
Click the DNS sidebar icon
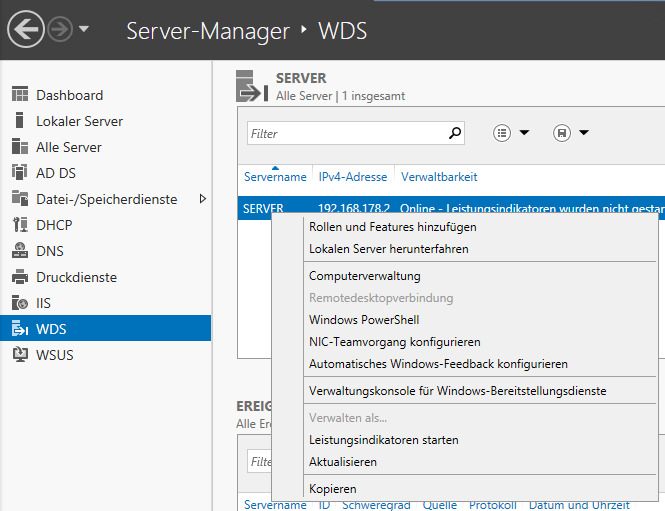(x=20, y=250)
